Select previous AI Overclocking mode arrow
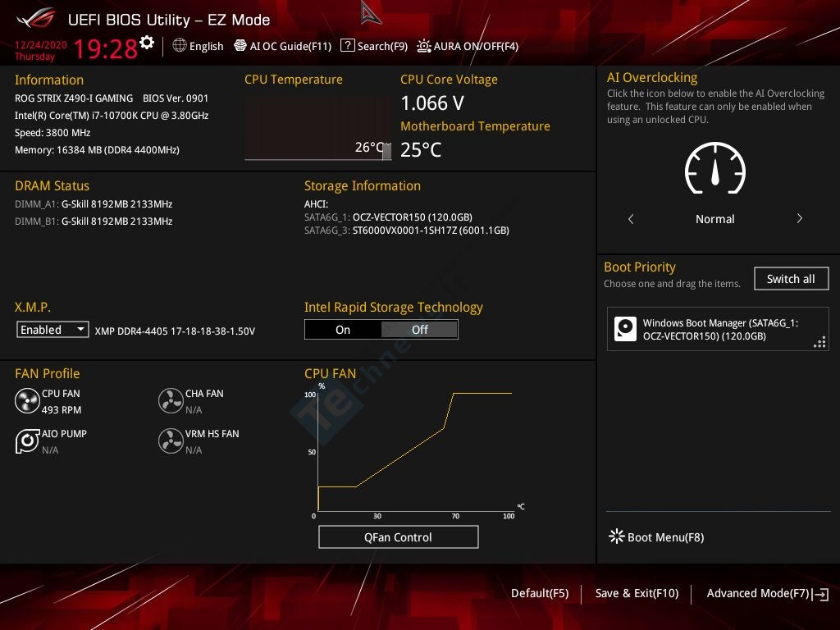The width and height of the screenshot is (840, 630). 631,218
